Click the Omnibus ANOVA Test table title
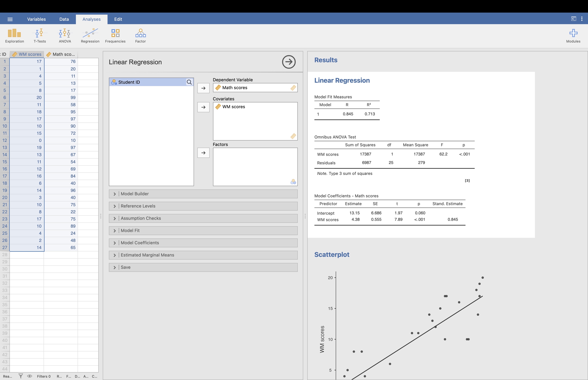The height and width of the screenshot is (380, 588). [x=335, y=137]
